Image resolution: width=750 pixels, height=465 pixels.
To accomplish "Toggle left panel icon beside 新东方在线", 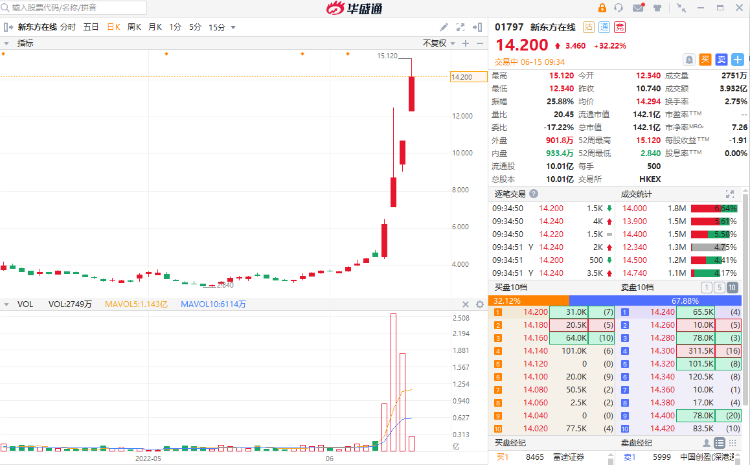I will point(8,27).
